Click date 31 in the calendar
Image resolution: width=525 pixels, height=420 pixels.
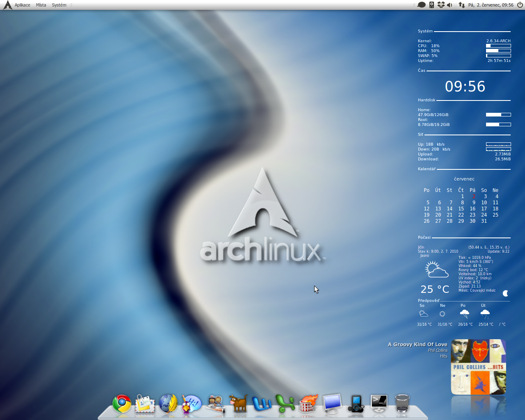pyautogui.click(x=484, y=221)
